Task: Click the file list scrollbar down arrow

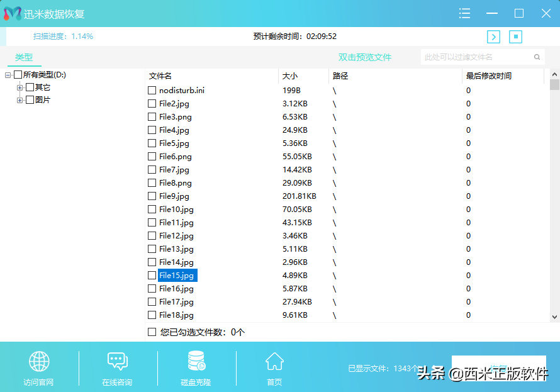Action: pyautogui.click(x=554, y=316)
